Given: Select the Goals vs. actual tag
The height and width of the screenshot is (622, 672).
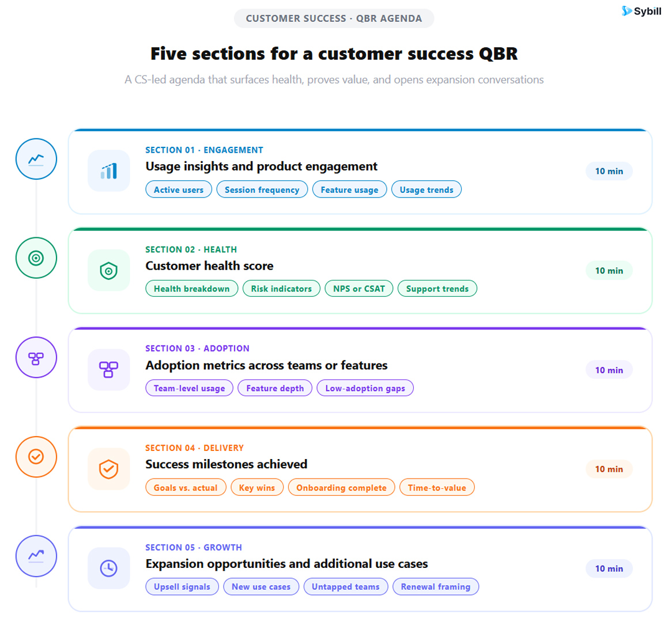Looking at the screenshot, I should pos(186,487).
